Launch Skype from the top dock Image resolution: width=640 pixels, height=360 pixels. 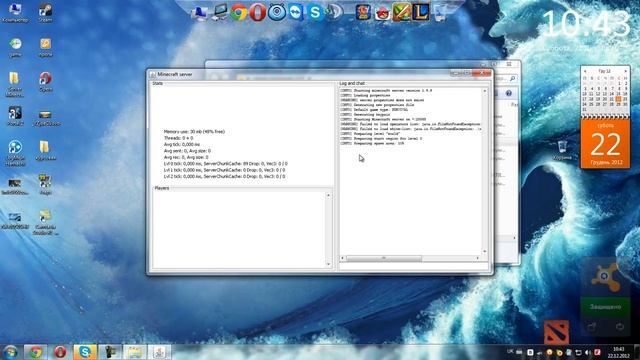point(315,13)
